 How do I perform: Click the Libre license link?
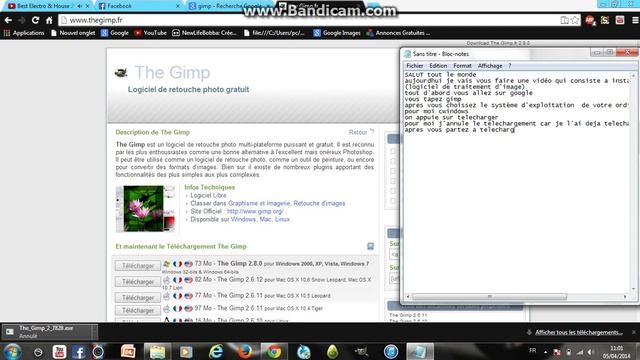219,196
